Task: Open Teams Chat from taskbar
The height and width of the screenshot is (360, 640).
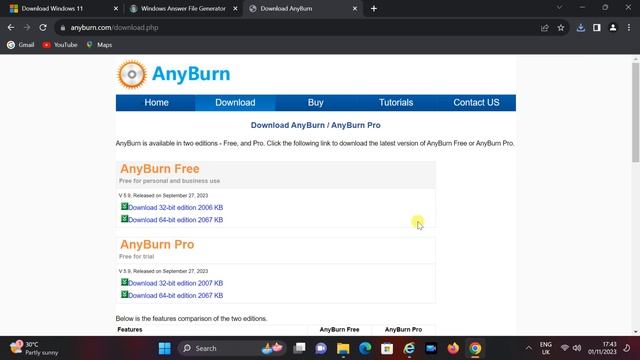Action: click(x=321, y=348)
